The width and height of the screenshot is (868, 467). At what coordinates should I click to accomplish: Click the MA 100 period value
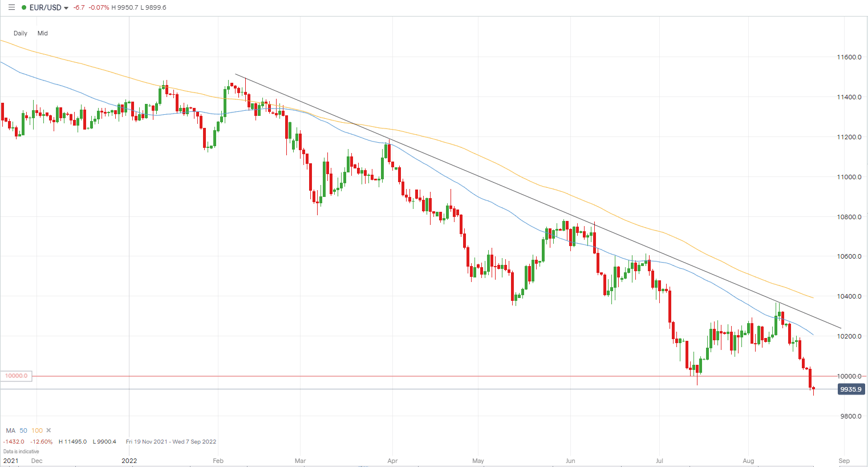(37, 430)
